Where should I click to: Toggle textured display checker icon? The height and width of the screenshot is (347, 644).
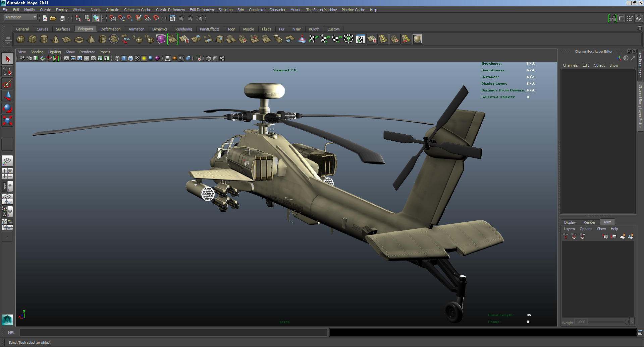(x=137, y=58)
